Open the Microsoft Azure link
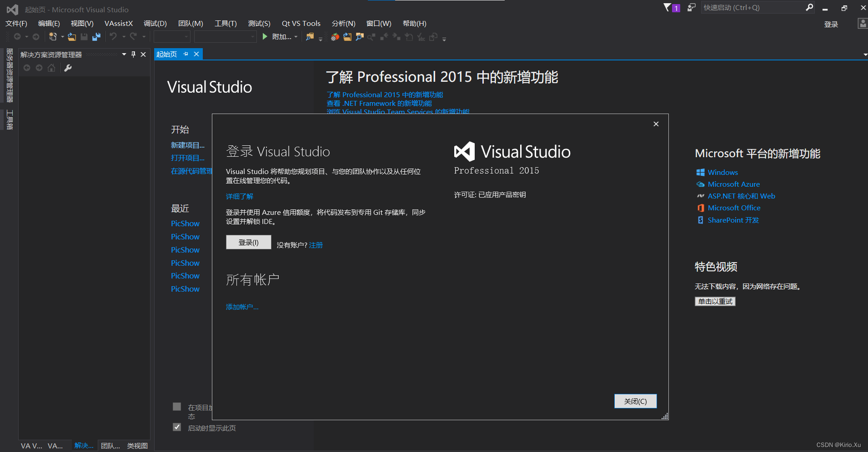The height and width of the screenshot is (452, 868). coord(734,184)
